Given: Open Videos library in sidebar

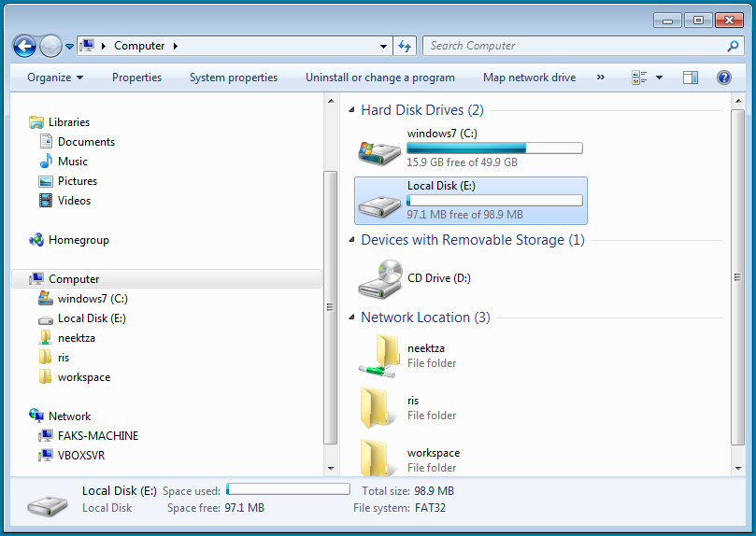Looking at the screenshot, I should point(74,201).
